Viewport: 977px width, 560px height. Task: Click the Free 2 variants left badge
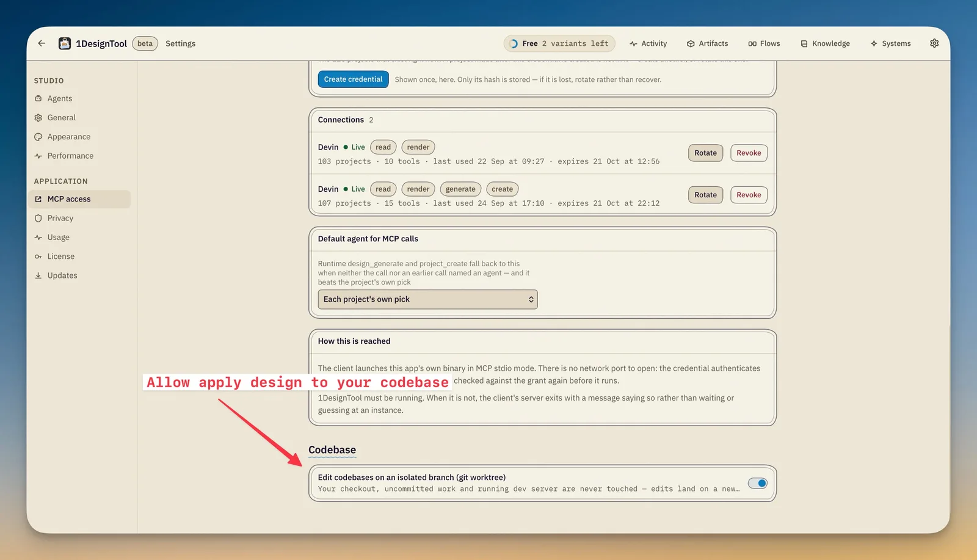tap(559, 44)
